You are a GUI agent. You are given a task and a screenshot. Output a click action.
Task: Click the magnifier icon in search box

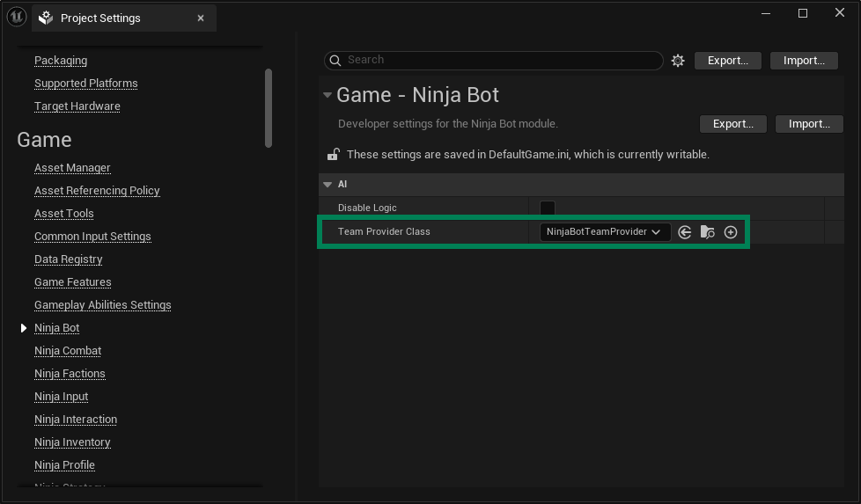[x=335, y=61]
